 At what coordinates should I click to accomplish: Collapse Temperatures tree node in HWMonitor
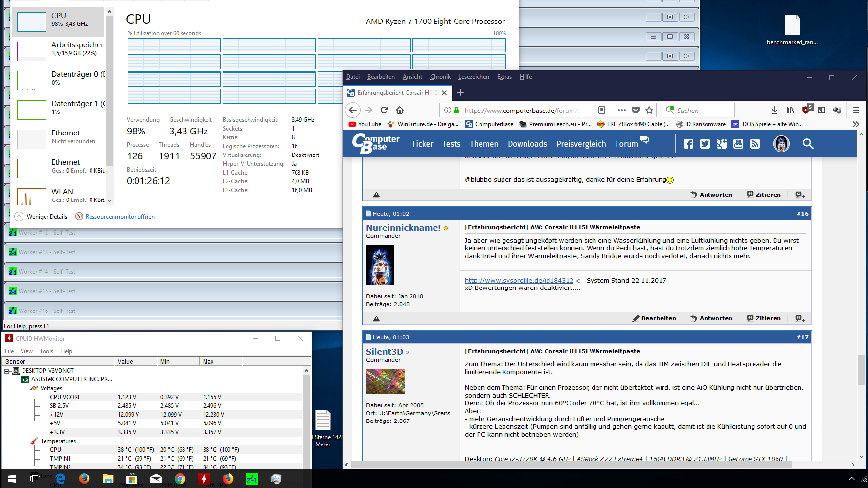point(25,442)
